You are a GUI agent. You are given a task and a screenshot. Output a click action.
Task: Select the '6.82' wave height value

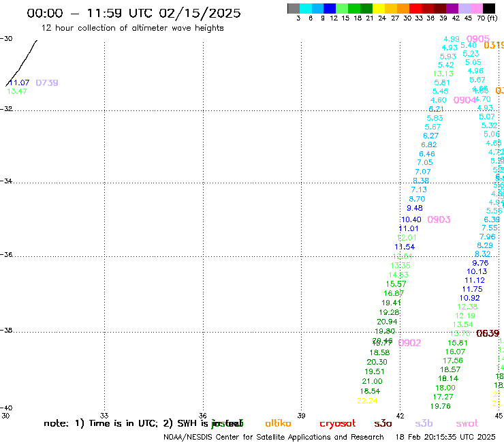point(429,144)
